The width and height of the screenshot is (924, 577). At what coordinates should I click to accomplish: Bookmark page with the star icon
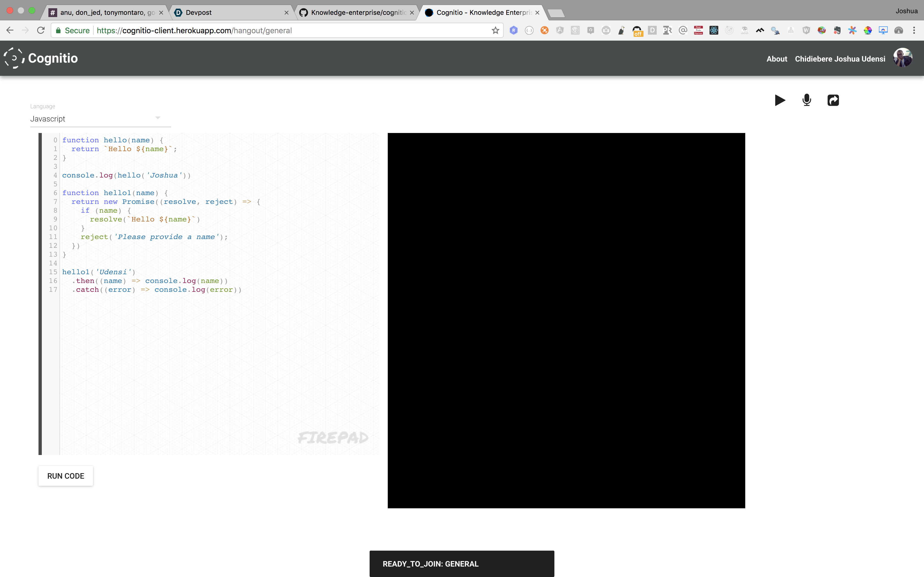495,30
